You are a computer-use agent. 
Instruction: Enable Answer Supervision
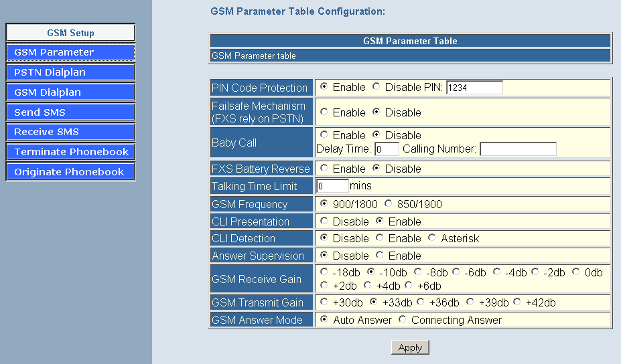pos(379,255)
